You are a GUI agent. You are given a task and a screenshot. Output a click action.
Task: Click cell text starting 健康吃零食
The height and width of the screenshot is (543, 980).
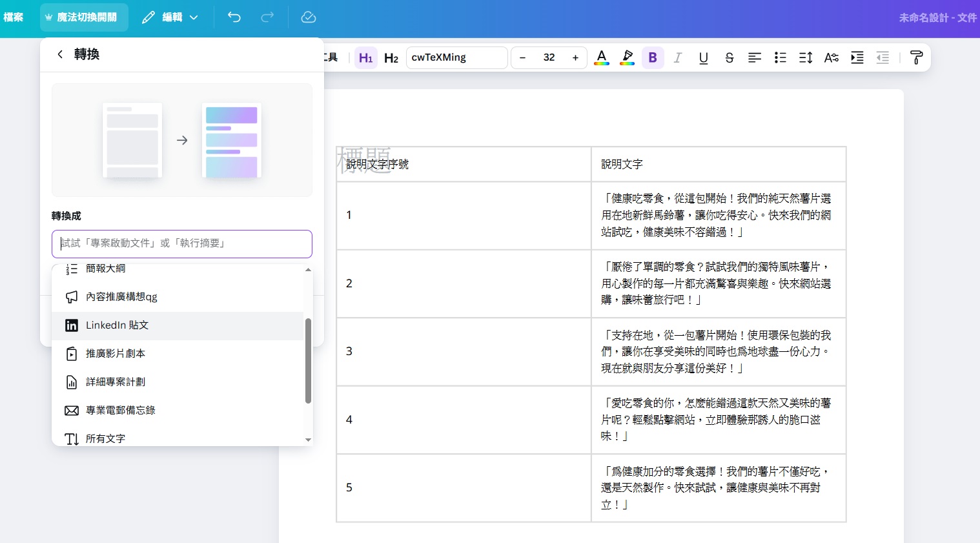coord(716,215)
